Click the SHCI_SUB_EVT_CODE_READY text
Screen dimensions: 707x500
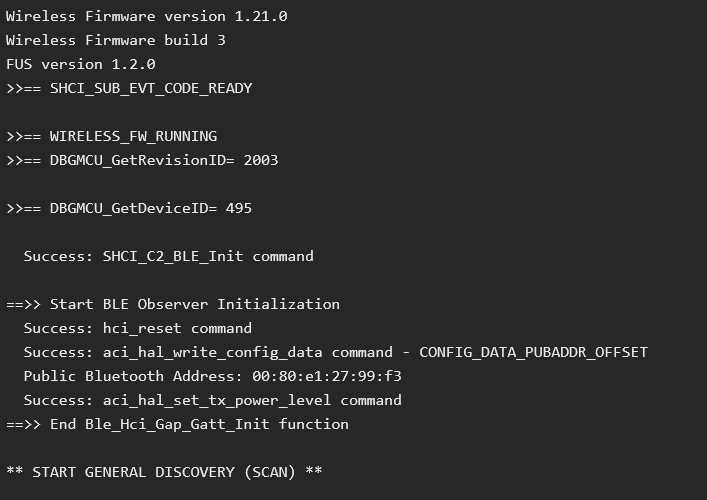[x=151, y=88]
